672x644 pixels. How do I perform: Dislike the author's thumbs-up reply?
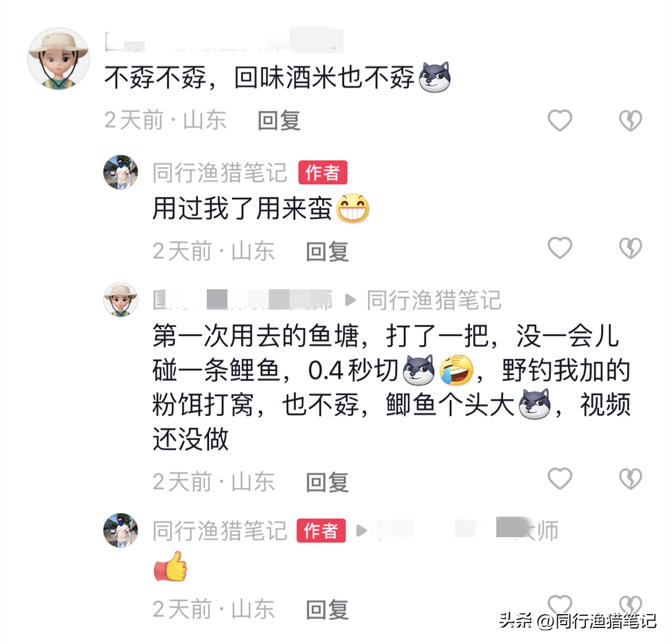(x=631, y=604)
